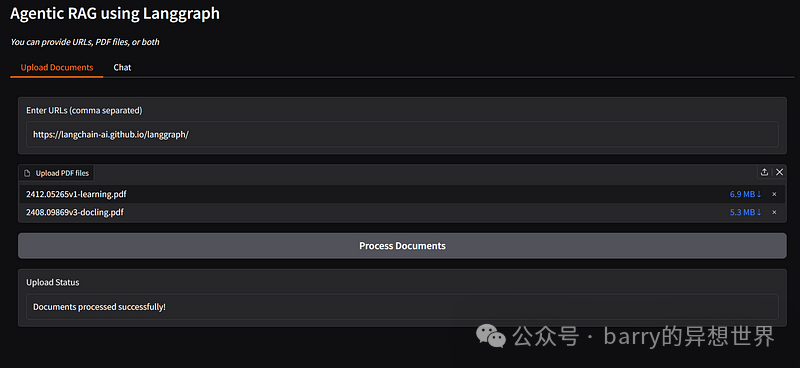
Task: Download the 5.3 MB docling PDF
Action: point(745,212)
